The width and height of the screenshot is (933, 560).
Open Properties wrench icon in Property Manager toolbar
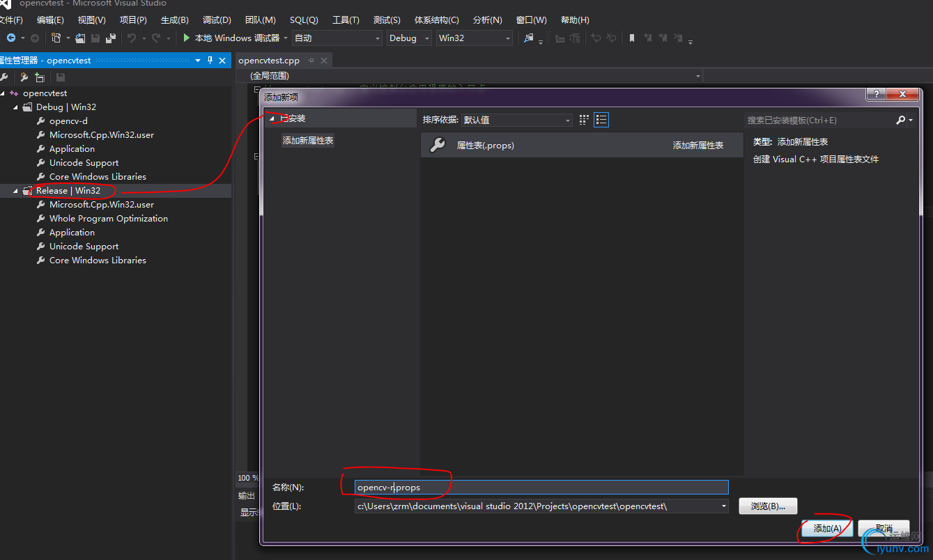click(5, 77)
